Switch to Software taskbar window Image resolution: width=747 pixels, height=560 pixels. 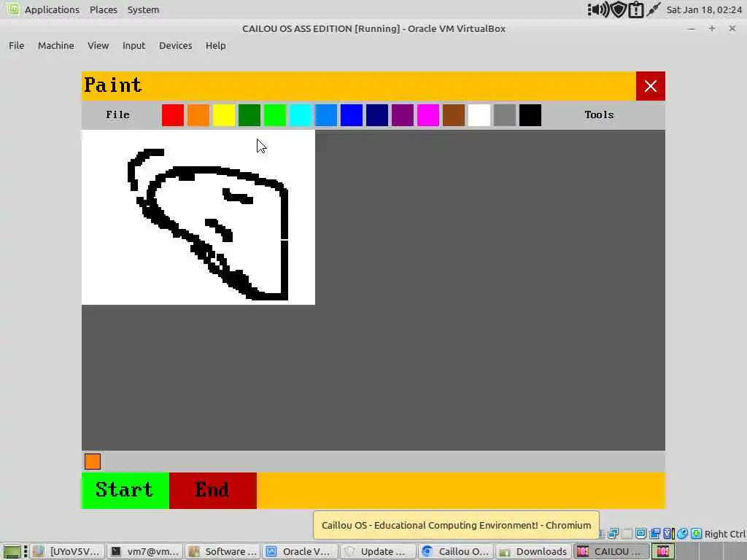tap(223, 551)
